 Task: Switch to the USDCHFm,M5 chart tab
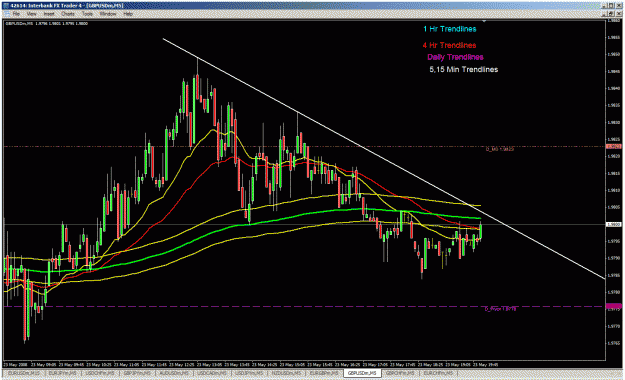pyautogui.click(x=100, y=373)
